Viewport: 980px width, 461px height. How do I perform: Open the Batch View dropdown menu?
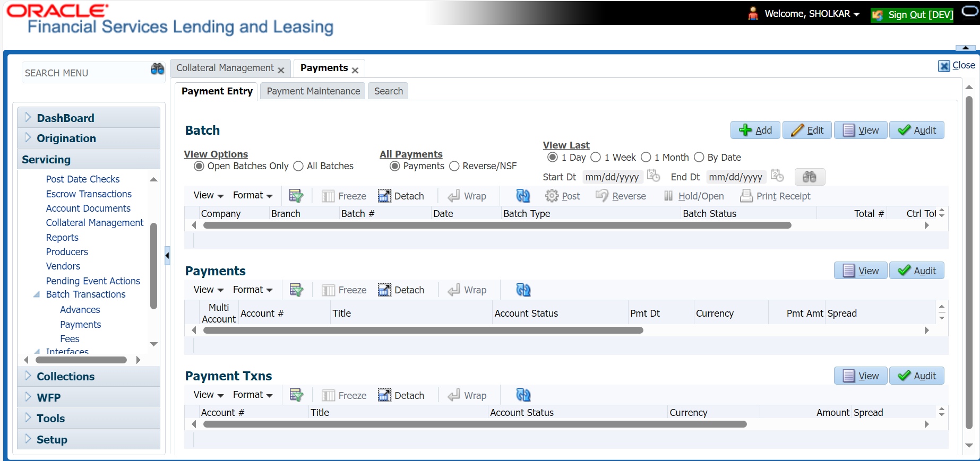209,195
